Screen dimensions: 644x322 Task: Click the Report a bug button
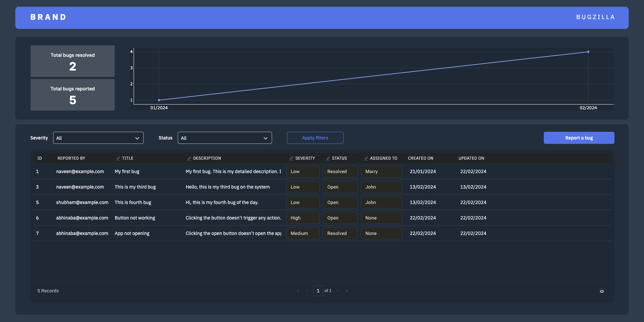tap(579, 138)
